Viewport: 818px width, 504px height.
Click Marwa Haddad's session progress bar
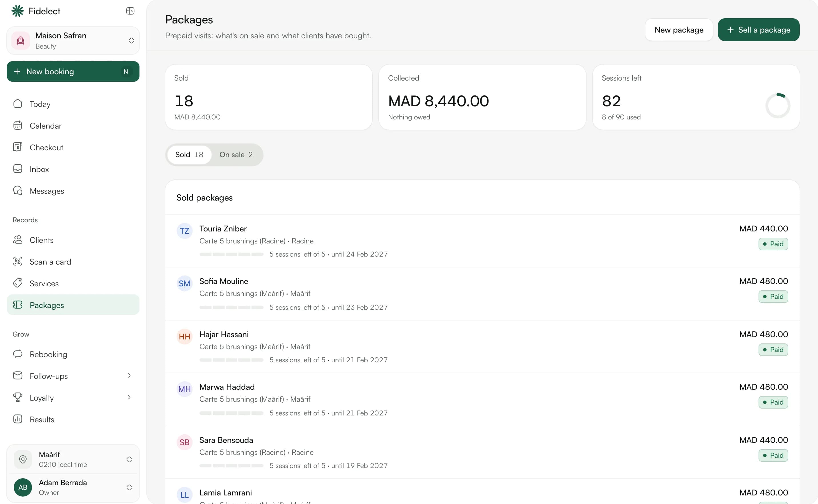(x=232, y=413)
